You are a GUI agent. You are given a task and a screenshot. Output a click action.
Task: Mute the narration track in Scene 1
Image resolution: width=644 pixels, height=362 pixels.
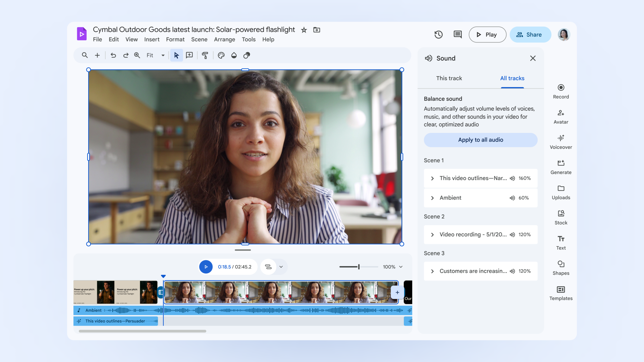point(512,178)
